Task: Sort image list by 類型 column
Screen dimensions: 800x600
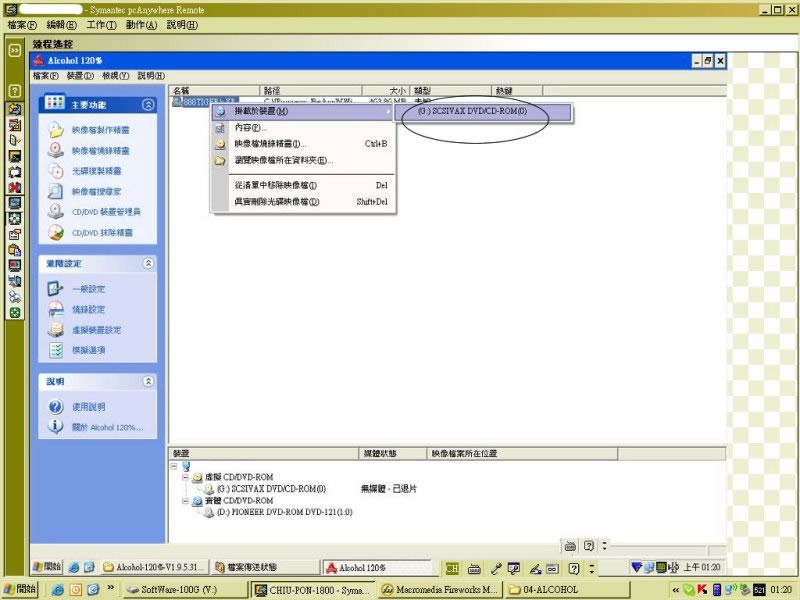Action: tap(451, 91)
